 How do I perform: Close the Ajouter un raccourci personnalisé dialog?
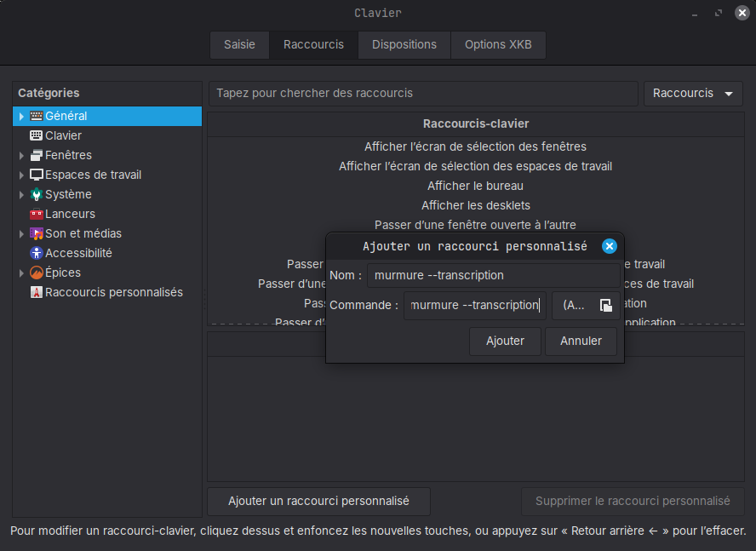pyautogui.click(x=610, y=246)
